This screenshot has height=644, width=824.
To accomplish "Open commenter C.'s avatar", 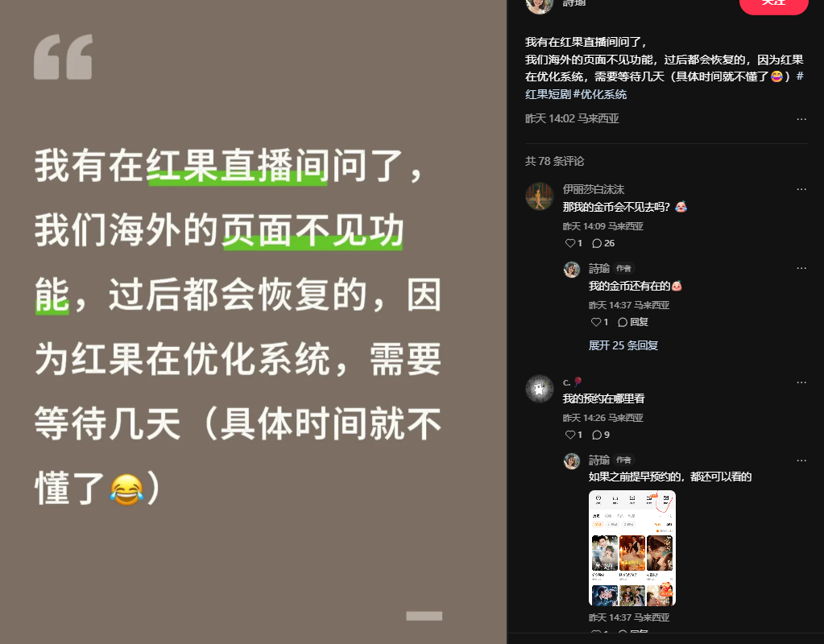I will point(539,389).
